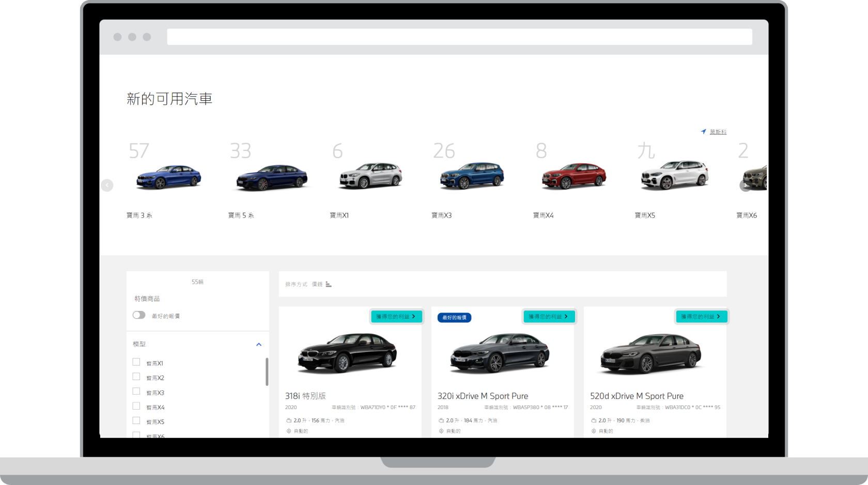The width and height of the screenshot is (868, 485).
Task: Click the 55輛 result count text
Action: tap(197, 282)
